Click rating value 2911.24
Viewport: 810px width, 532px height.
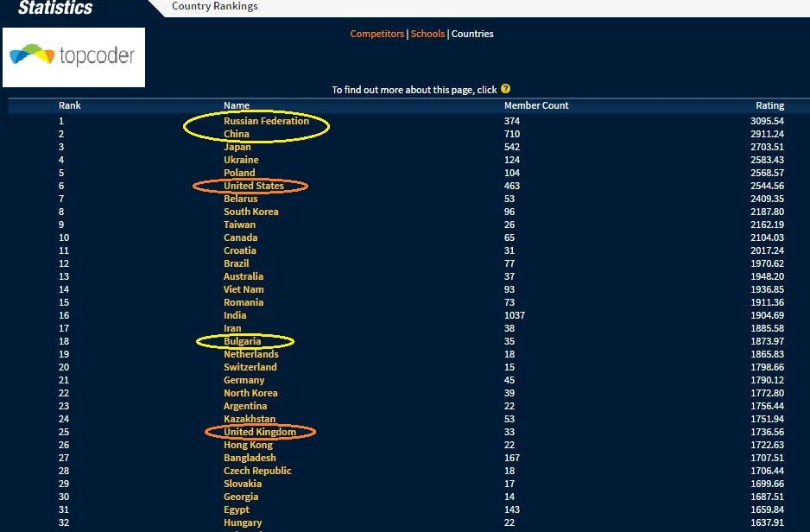click(x=767, y=134)
